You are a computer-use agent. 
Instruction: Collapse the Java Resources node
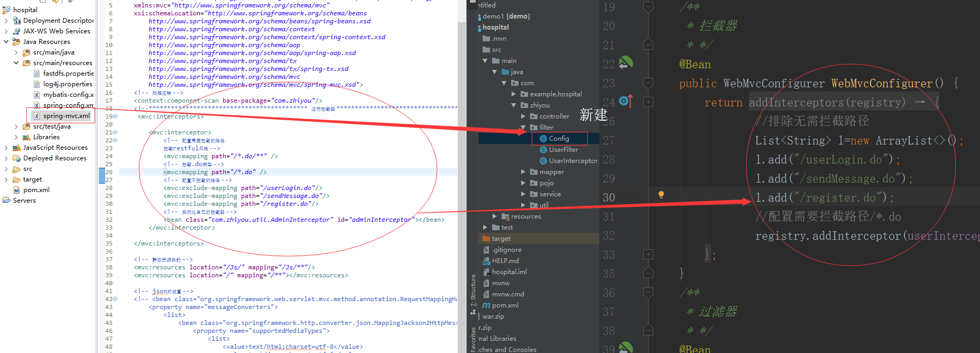tap(6, 42)
